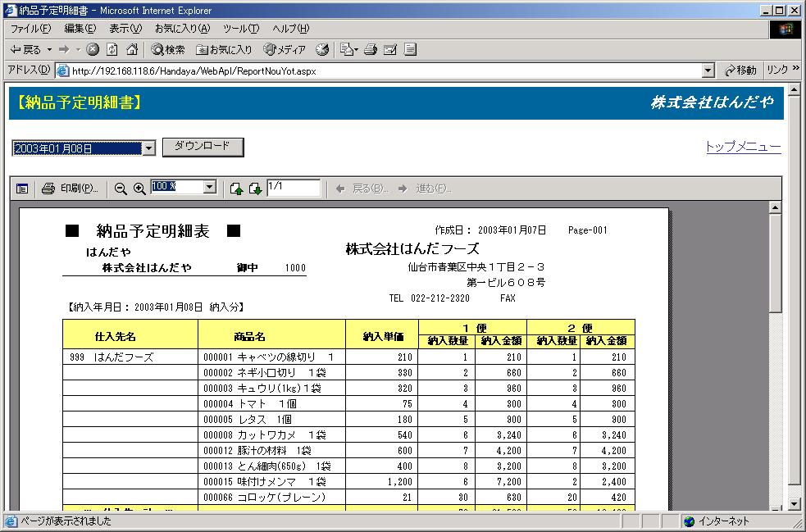Screen dimensions: 806x532
Task: Click the page number field 1/1
Action: (294, 188)
